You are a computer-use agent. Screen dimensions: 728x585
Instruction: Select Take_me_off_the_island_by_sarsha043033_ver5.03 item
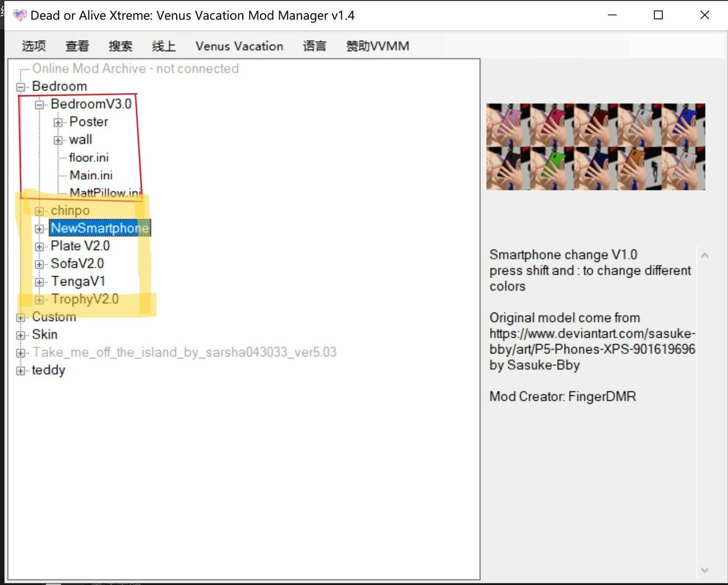(x=184, y=352)
